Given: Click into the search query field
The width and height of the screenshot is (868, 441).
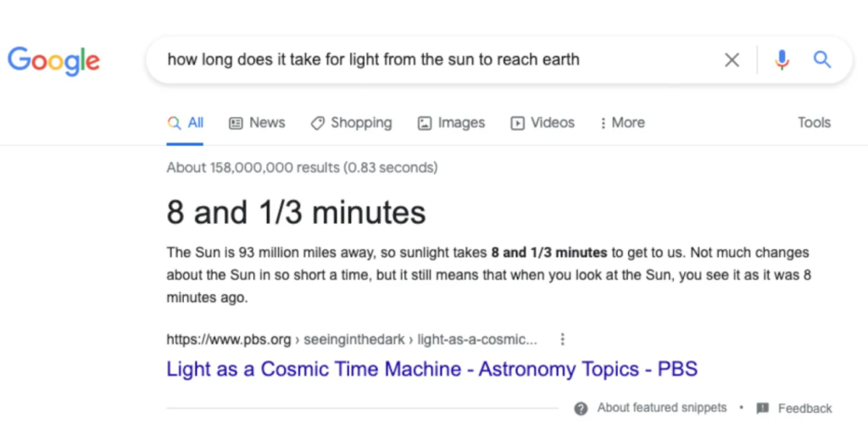Looking at the screenshot, I should (x=424, y=59).
